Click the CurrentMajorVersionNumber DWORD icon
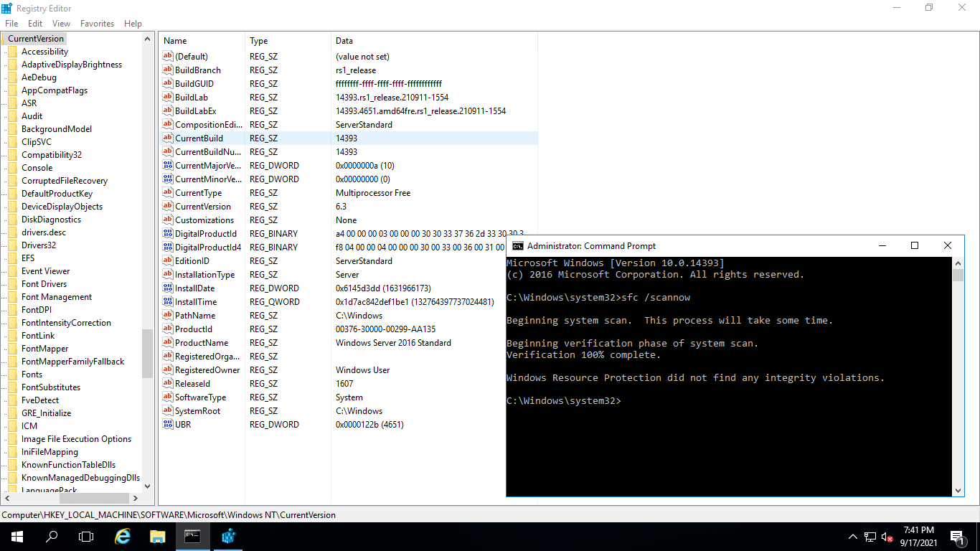The height and width of the screenshot is (551, 980). point(169,166)
